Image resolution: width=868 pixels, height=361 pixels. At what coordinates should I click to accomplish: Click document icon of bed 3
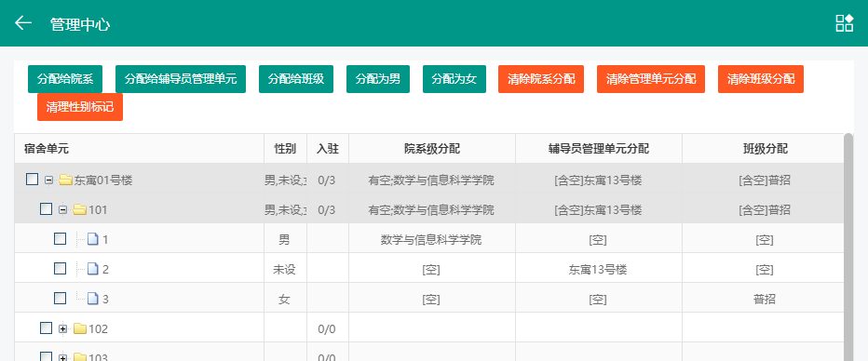tap(93, 299)
